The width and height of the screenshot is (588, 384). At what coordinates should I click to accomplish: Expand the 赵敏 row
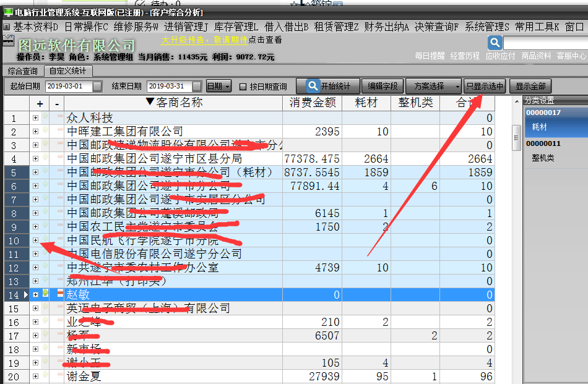point(36,295)
